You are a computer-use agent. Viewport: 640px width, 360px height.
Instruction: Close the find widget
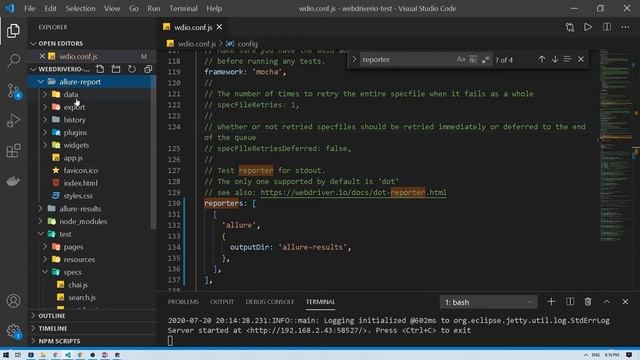(581, 60)
